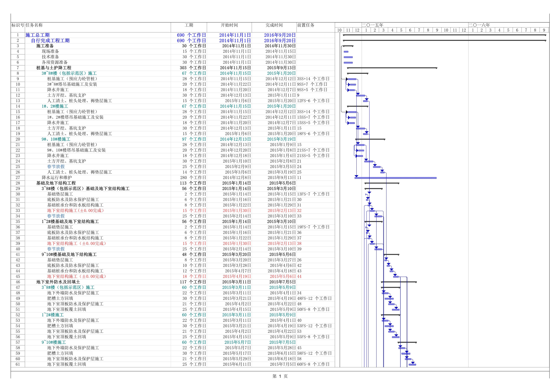Click the short 现场准备 Gantt bar

point(346,52)
